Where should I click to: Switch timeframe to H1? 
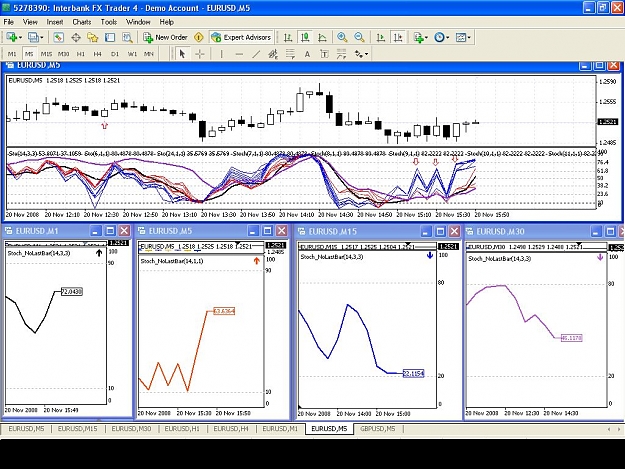coord(81,54)
